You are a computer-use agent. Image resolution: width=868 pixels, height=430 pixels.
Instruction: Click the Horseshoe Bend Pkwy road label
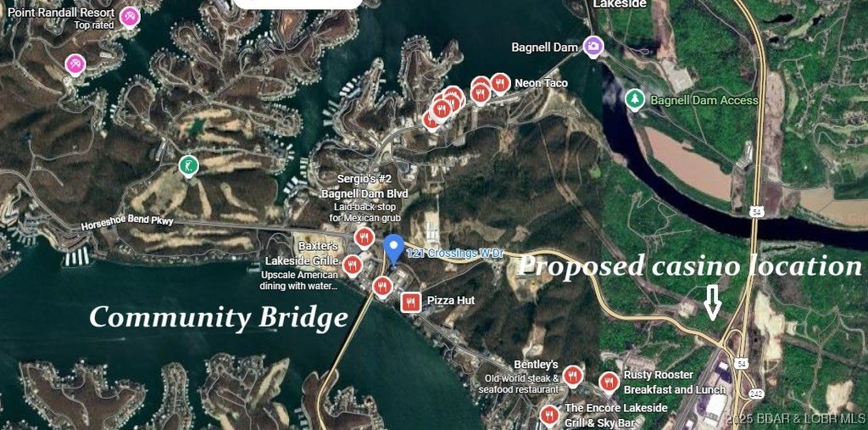point(127,224)
